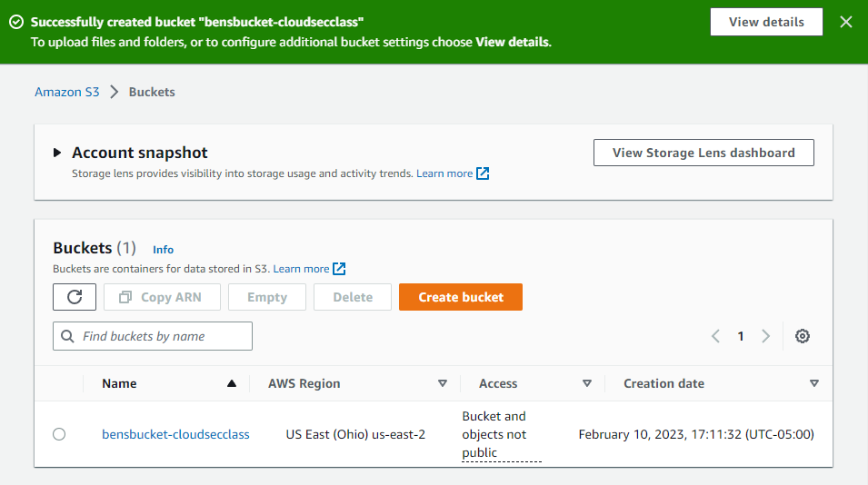The width and height of the screenshot is (868, 485).
Task: Click the green success checkmark icon
Action: click(15, 22)
